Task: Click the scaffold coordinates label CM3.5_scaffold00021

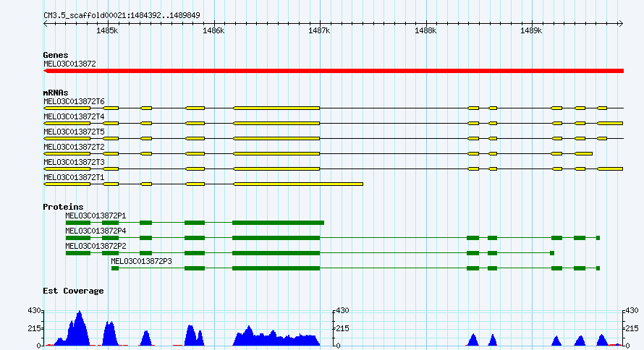Action: click(122, 15)
